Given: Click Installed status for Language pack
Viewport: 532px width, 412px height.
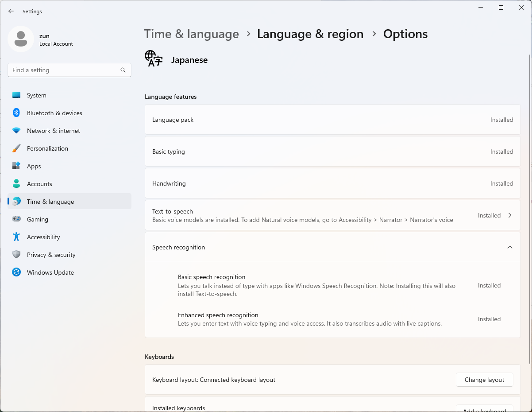Looking at the screenshot, I should coord(501,120).
